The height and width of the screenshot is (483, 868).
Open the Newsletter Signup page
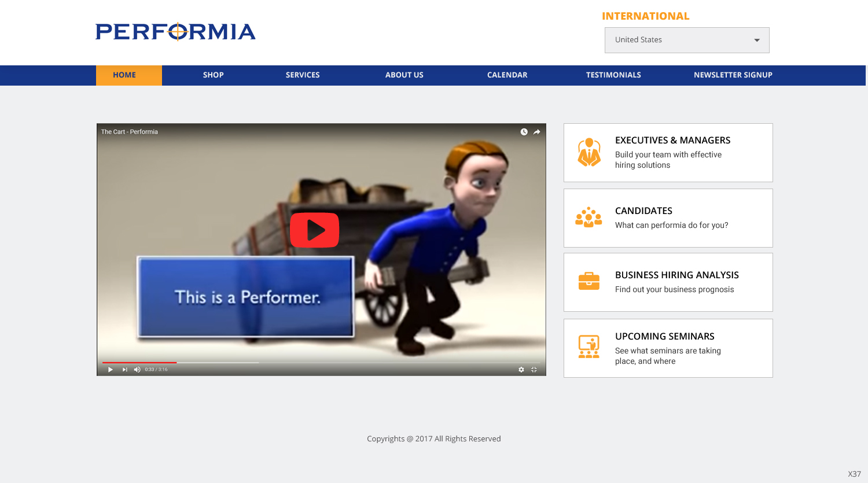point(733,75)
